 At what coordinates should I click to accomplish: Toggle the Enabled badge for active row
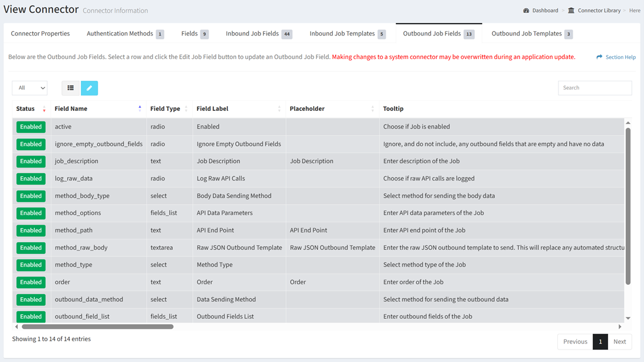pyautogui.click(x=31, y=127)
